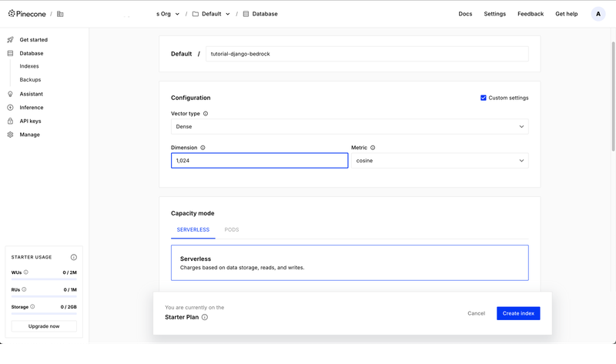Select the Serverless capacity card
This screenshot has height=364, width=616.
(350, 262)
